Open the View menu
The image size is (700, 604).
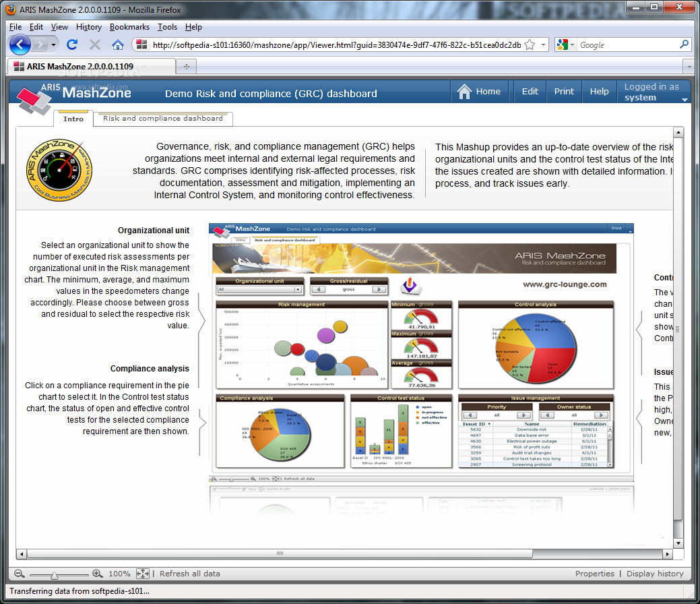(59, 27)
